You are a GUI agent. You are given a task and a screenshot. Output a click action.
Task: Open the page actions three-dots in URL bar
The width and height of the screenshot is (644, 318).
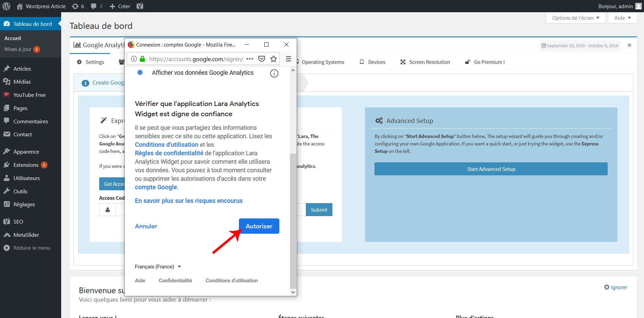tap(250, 59)
